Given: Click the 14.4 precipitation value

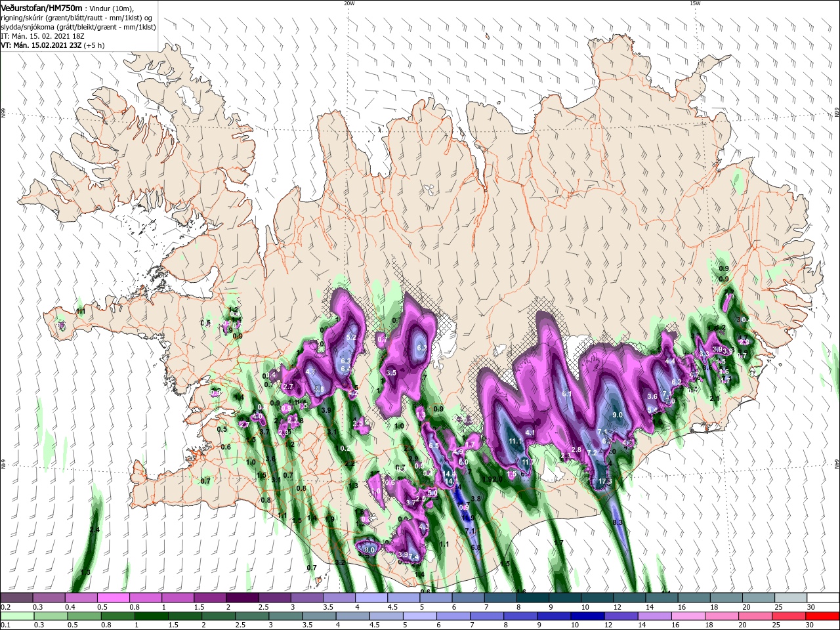Looking at the screenshot, I should pos(450,474).
